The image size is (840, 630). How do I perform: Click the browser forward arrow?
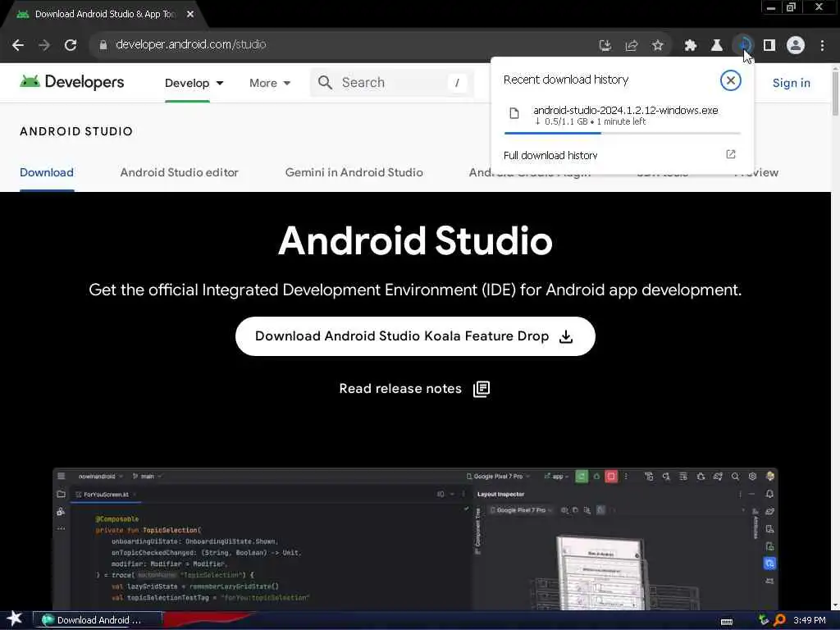44,45
